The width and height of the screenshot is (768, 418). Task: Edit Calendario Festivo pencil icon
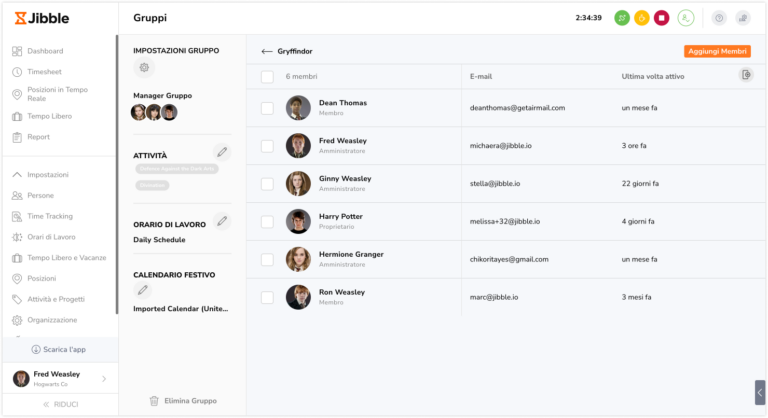(x=143, y=290)
